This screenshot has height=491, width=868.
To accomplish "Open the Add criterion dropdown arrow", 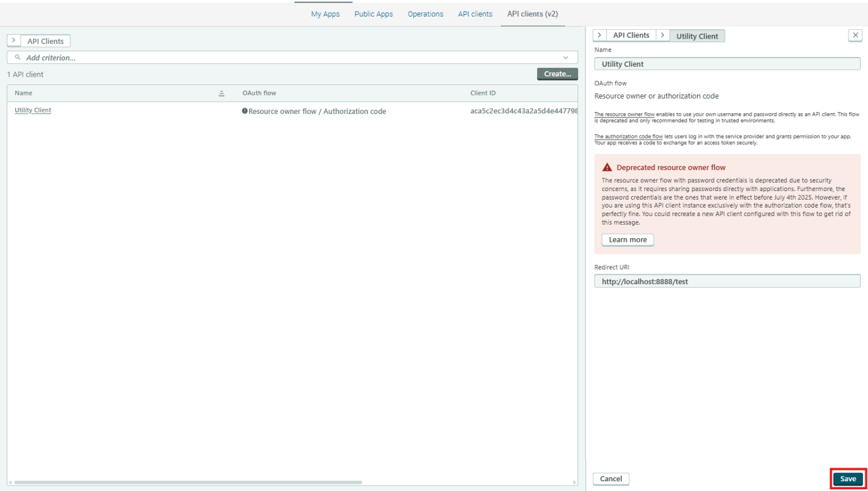I will [x=565, y=58].
